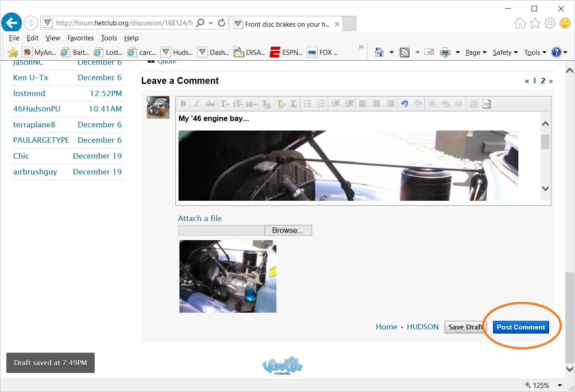
Task: Click the undo arrow in editor
Action: tap(405, 104)
